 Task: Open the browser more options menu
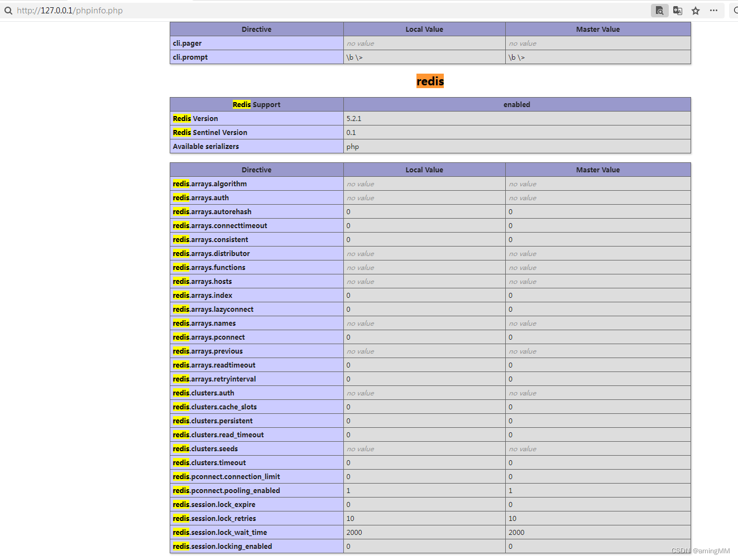tap(713, 11)
